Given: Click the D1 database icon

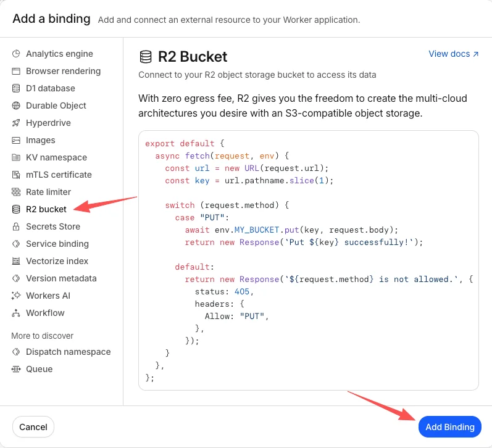Looking at the screenshot, I should [x=16, y=88].
